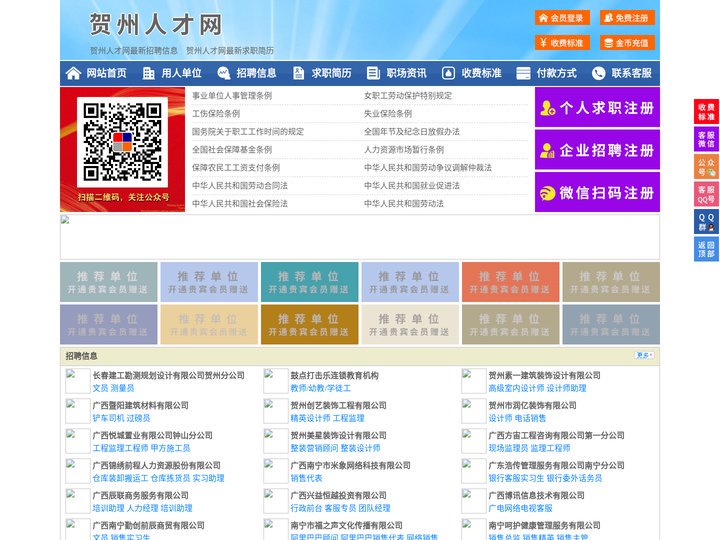The width and height of the screenshot is (720, 540).
Task: Click the icon beside 收费标准 in navigation bar
Action: coord(448,73)
